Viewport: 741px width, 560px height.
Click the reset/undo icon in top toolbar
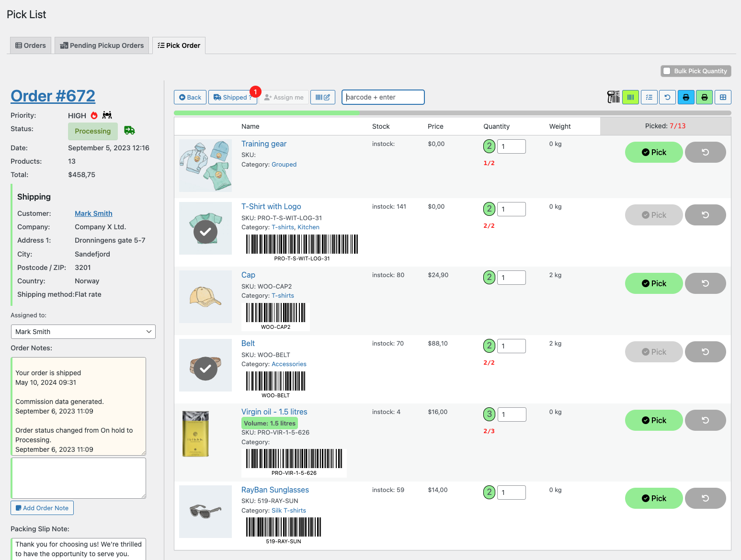click(667, 97)
